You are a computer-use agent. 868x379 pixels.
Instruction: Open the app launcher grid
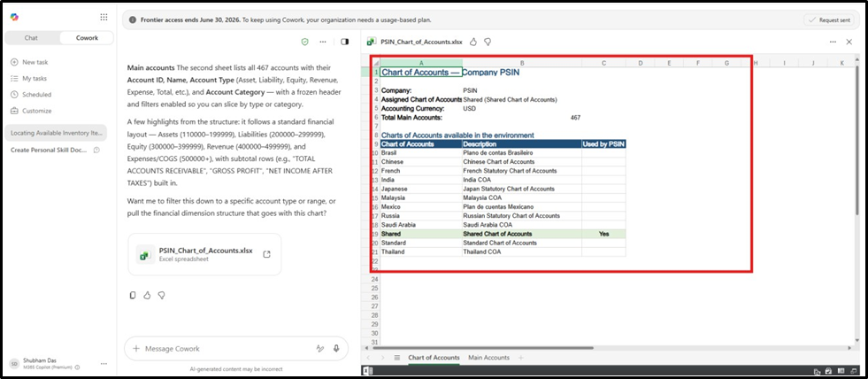[x=104, y=17]
